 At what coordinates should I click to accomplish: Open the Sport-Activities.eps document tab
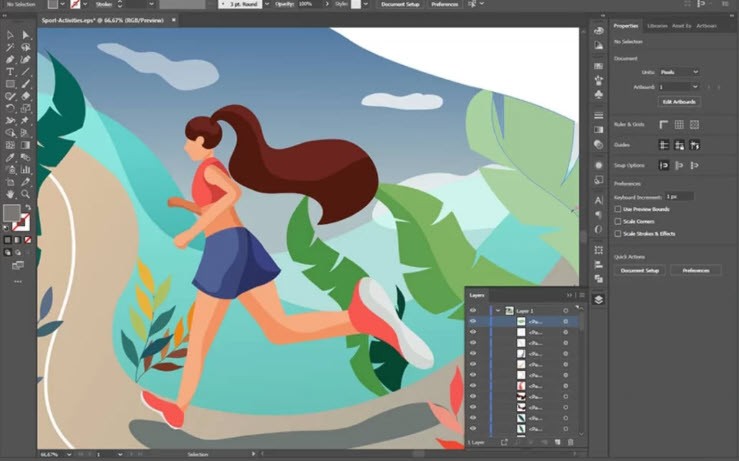[x=103, y=20]
